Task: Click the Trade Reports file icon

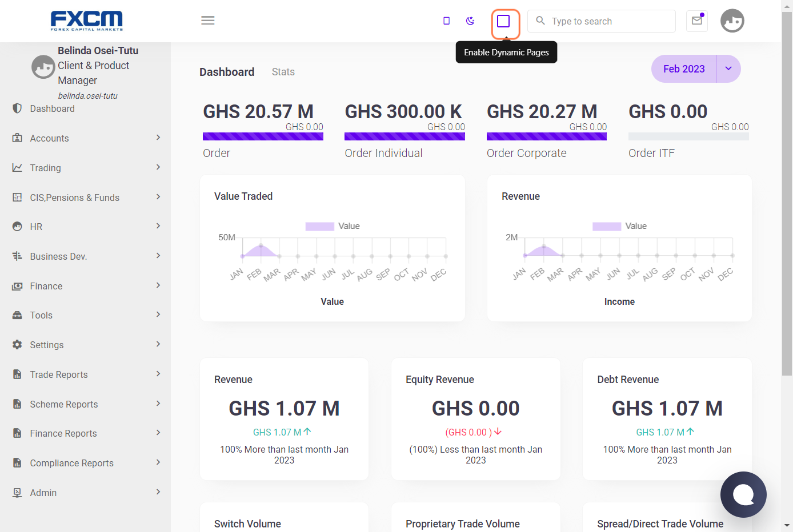Action: tap(17, 374)
